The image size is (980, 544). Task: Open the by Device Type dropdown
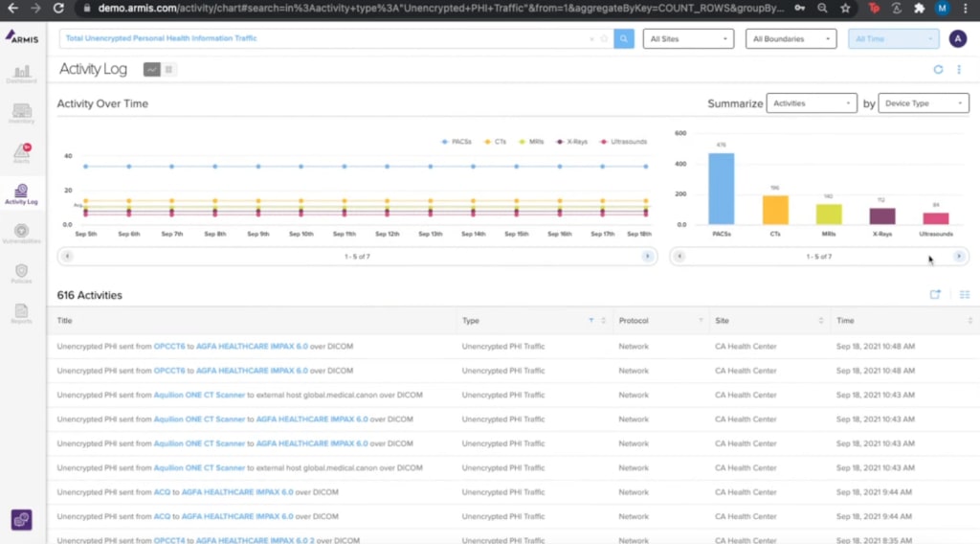coord(924,103)
